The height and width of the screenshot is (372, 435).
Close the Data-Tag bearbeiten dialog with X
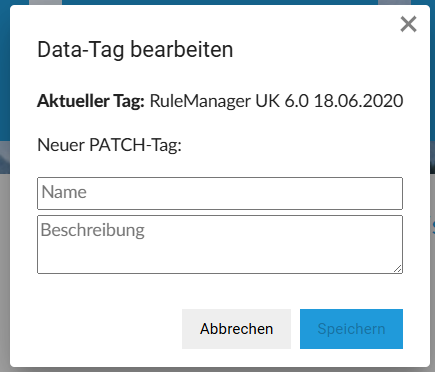pos(408,24)
